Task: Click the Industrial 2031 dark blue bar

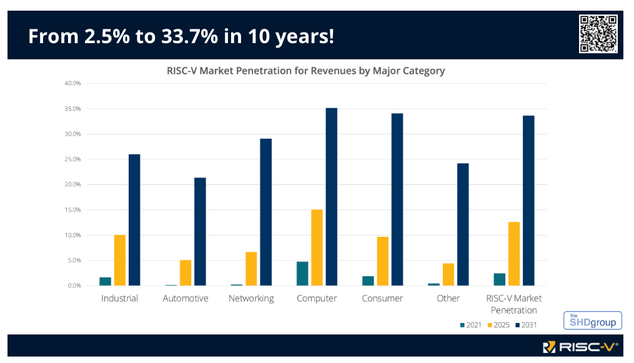Action: pyautogui.click(x=134, y=220)
